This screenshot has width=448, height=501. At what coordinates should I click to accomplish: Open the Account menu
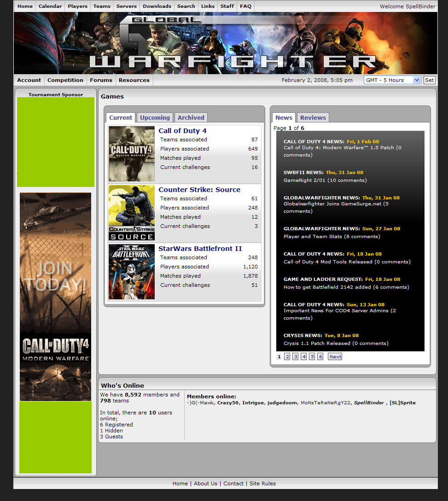pyautogui.click(x=29, y=80)
